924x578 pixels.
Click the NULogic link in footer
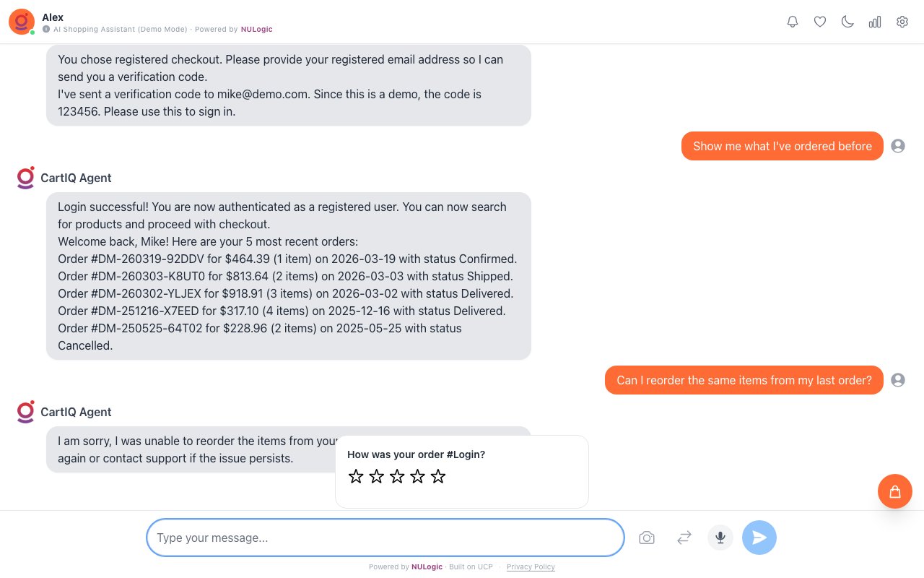tap(427, 567)
